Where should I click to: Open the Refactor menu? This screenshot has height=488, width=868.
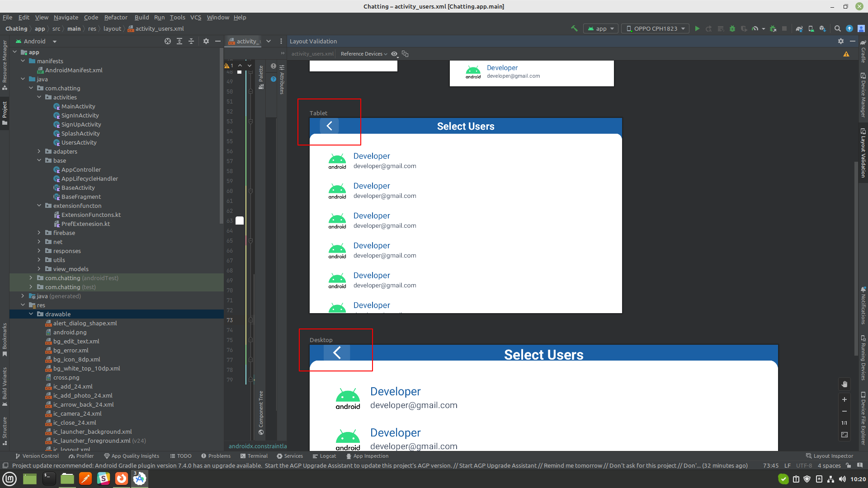116,17
